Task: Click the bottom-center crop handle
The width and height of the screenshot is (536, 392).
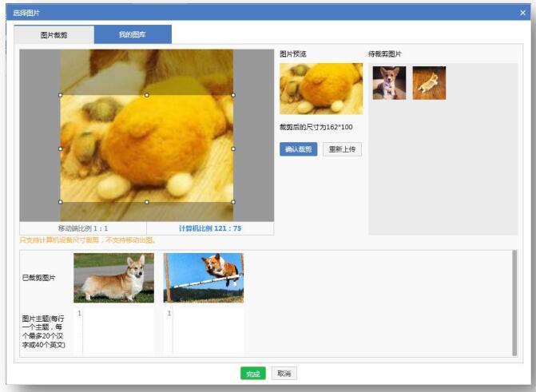Action: pos(147,202)
